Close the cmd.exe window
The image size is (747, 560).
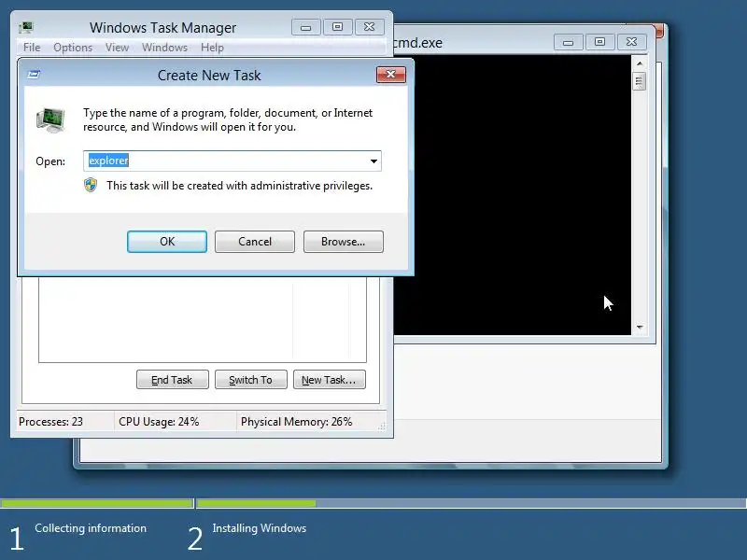(x=632, y=42)
